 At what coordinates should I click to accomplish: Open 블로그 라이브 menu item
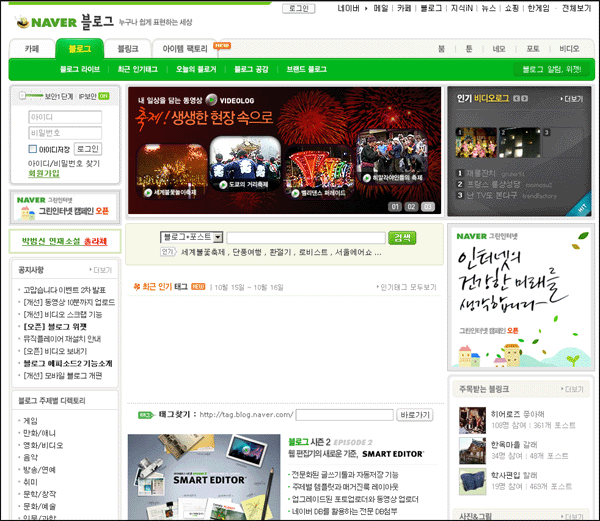pyautogui.click(x=80, y=69)
